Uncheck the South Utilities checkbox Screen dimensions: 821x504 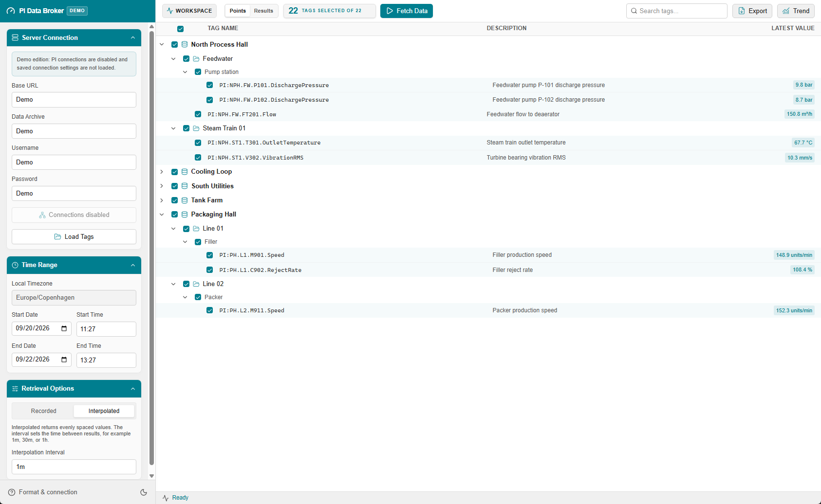pyautogui.click(x=174, y=186)
